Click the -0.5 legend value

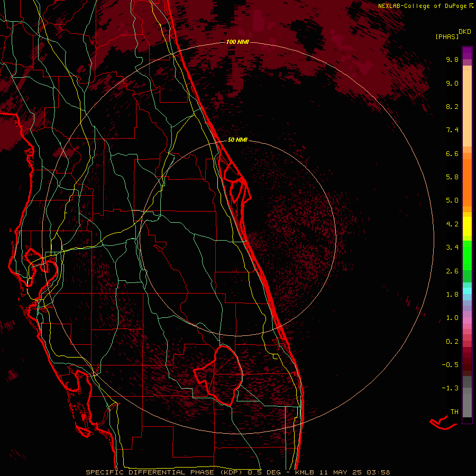coord(450,365)
